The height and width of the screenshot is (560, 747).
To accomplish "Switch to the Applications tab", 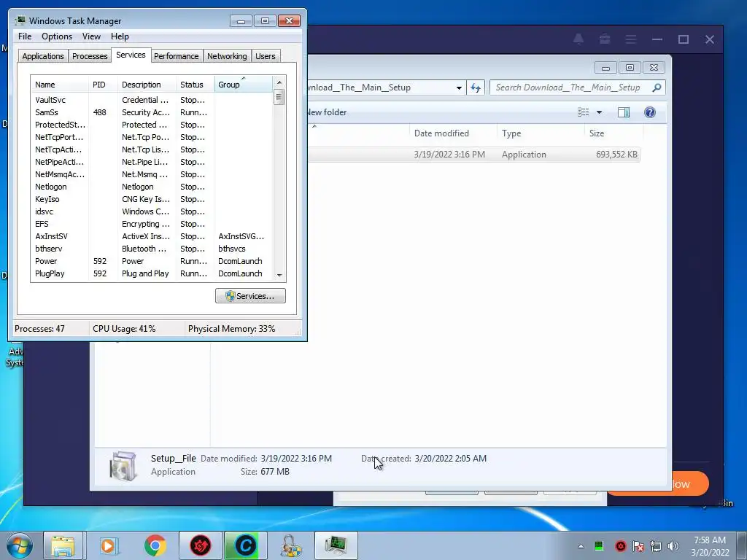I will click(x=43, y=55).
